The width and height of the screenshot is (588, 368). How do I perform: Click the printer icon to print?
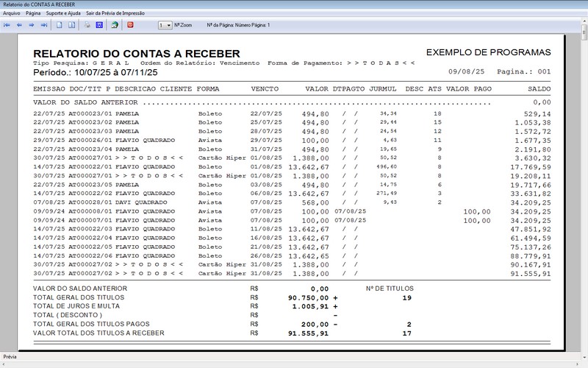coord(87,25)
